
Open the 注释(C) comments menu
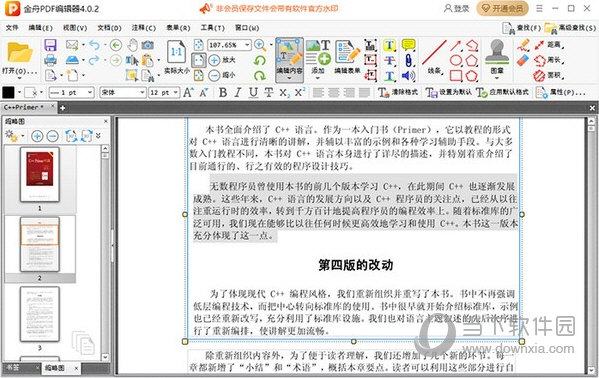(144, 28)
